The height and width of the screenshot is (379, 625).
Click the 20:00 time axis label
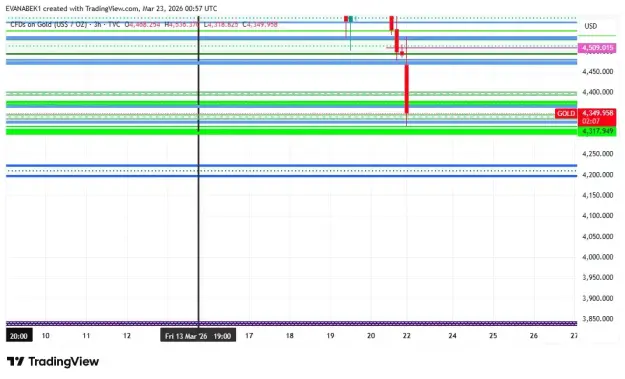pos(19,336)
